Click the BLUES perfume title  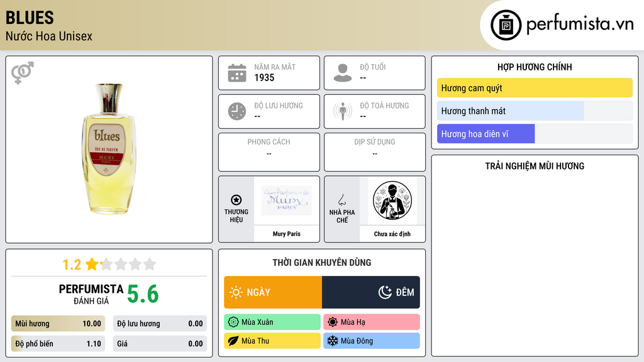(x=30, y=18)
